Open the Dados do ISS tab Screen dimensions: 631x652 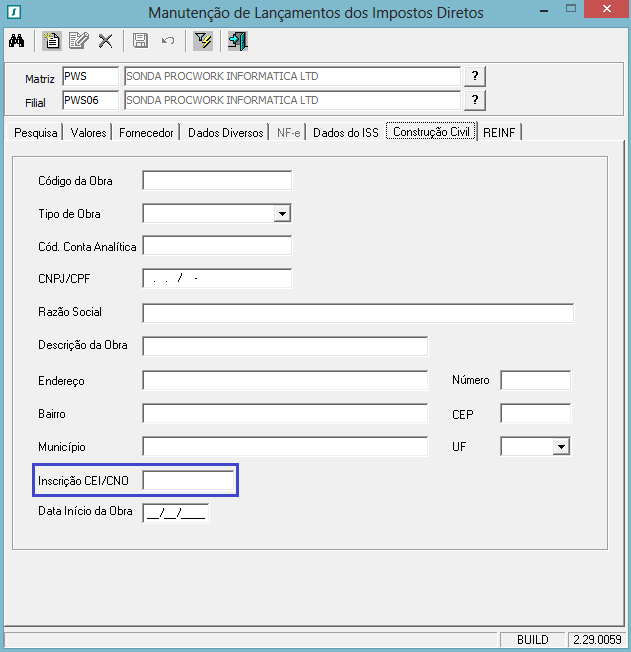tap(346, 133)
